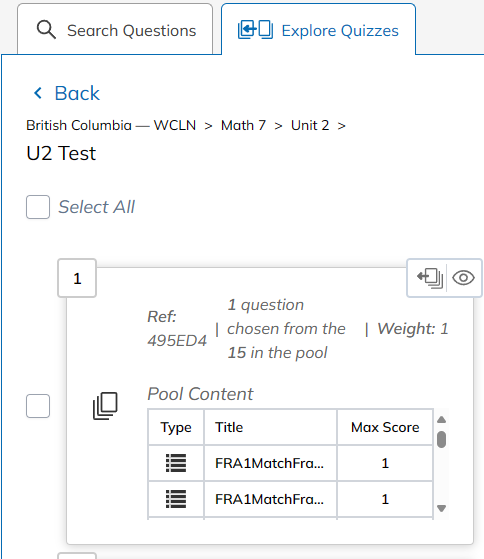Click the list type icon in first pool row
The height and width of the screenshot is (559, 484).
click(176, 463)
